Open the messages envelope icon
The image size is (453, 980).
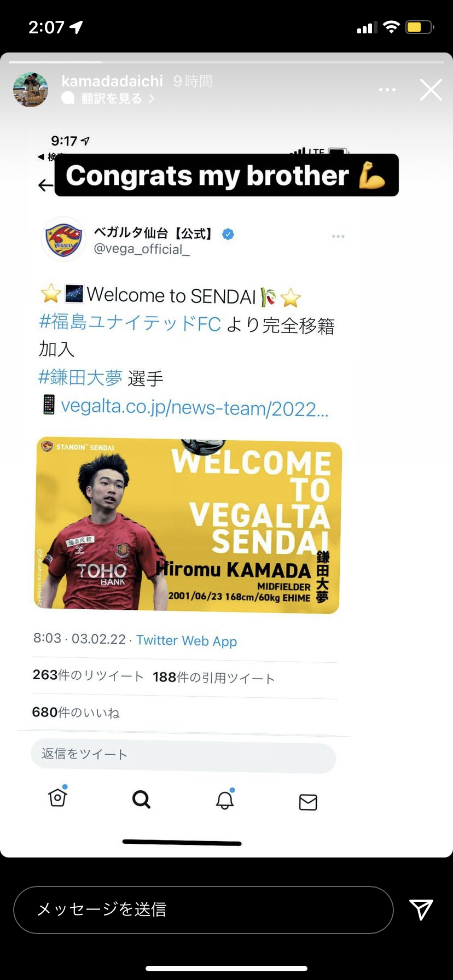tap(308, 802)
